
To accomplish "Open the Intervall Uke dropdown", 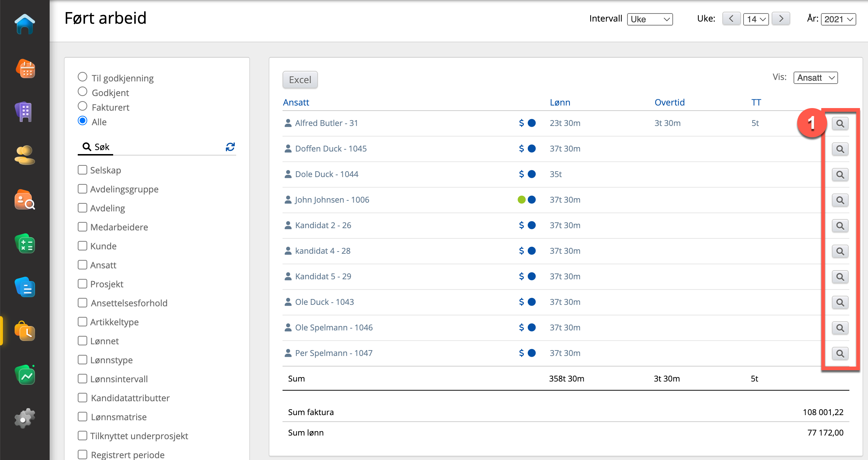I will pos(650,19).
